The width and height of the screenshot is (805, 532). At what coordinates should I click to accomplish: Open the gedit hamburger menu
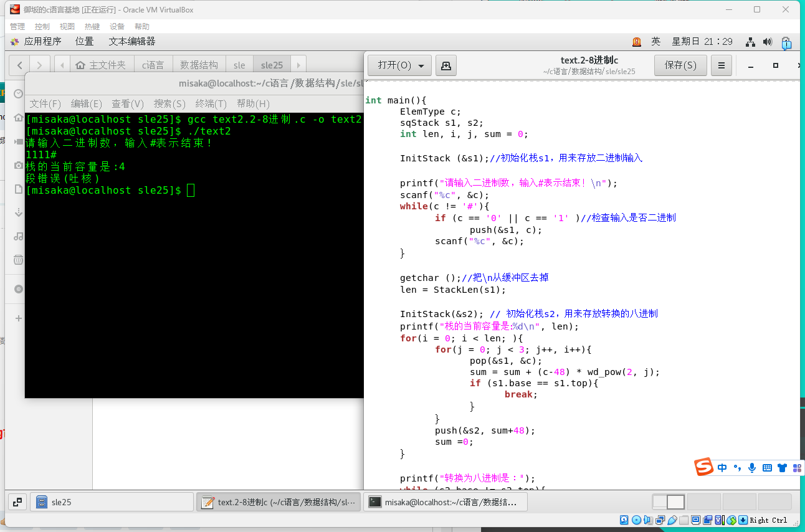pyautogui.click(x=721, y=65)
